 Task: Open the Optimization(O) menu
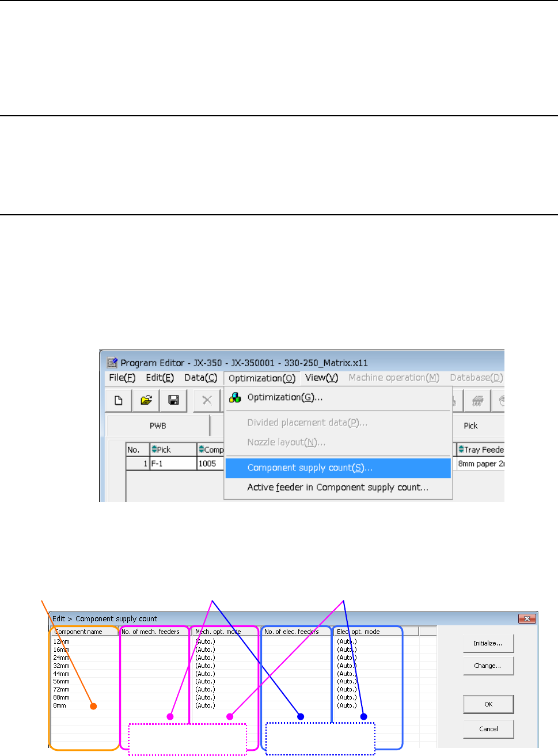(262, 378)
